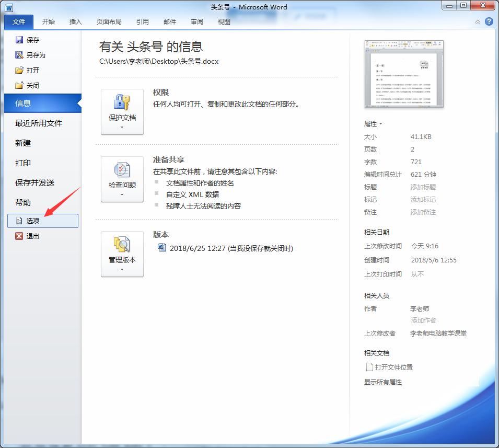Open the 保护文档 dropdown arrow
The width and height of the screenshot is (499, 448).
(x=122, y=128)
